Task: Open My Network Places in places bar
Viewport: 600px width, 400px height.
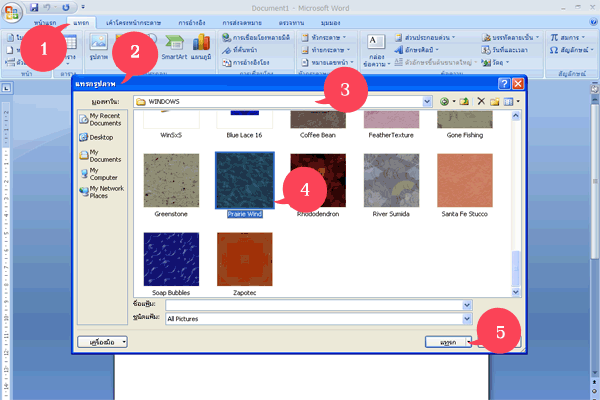Action: pos(101,192)
